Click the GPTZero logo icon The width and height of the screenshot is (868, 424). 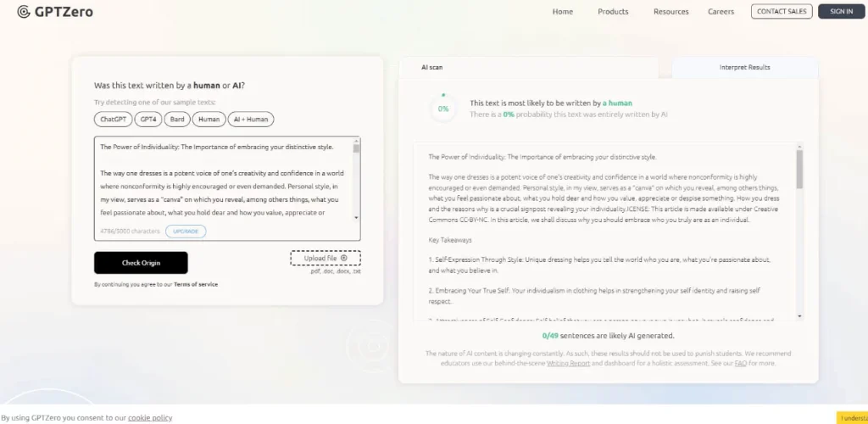tap(23, 12)
